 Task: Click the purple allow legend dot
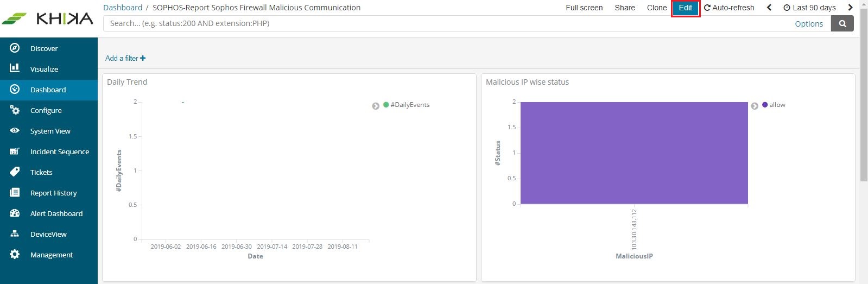pyautogui.click(x=765, y=105)
